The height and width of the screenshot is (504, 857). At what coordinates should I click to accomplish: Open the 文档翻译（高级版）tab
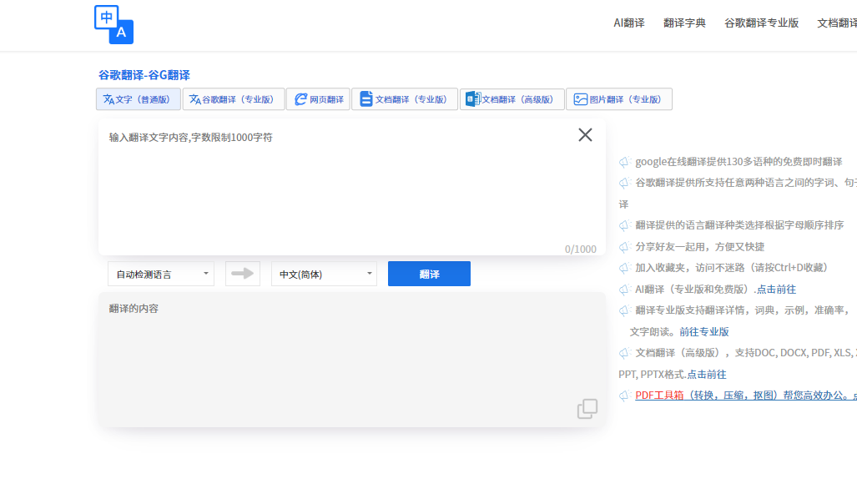click(x=512, y=99)
